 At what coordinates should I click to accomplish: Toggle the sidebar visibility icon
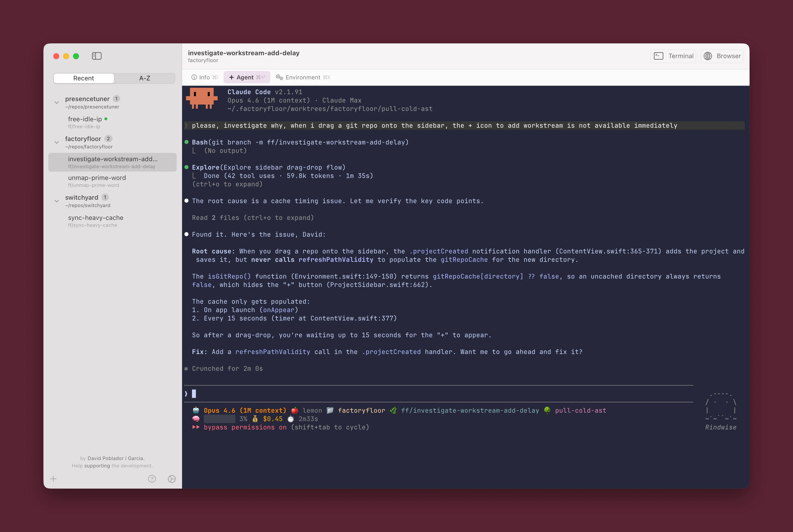(x=97, y=56)
